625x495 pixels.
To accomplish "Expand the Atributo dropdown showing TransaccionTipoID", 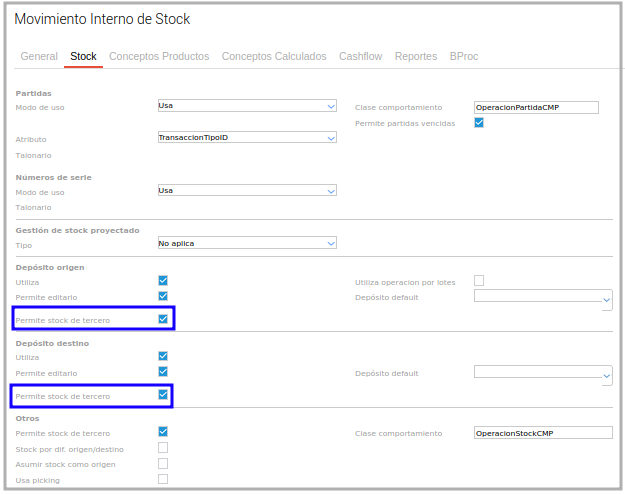I will pyautogui.click(x=247, y=138).
